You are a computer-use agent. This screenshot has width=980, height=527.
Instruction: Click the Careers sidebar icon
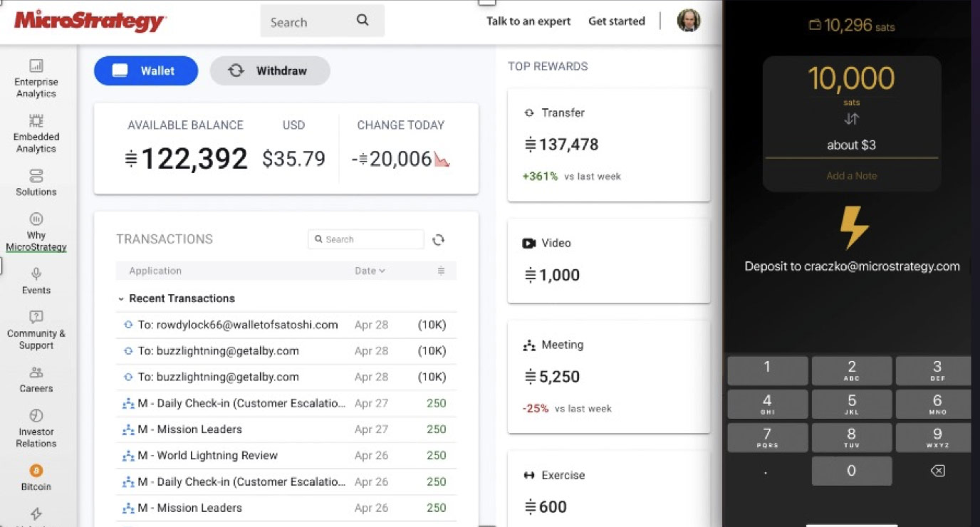(36, 372)
